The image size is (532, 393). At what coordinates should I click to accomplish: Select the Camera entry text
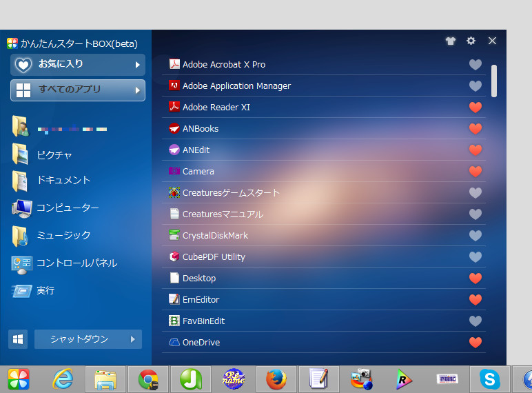[x=198, y=172]
